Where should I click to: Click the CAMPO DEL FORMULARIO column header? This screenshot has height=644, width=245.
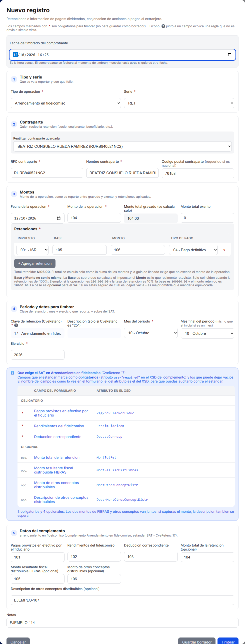tap(55, 391)
